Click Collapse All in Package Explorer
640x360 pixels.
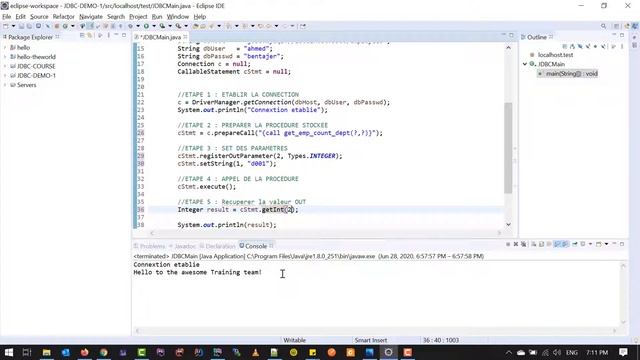(x=82, y=36)
